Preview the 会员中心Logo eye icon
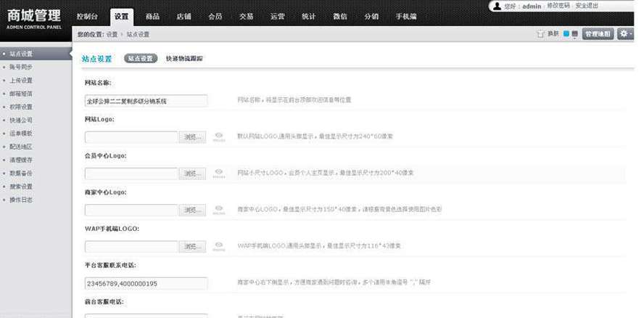Screen dimensions: 644x318 point(219,174)
